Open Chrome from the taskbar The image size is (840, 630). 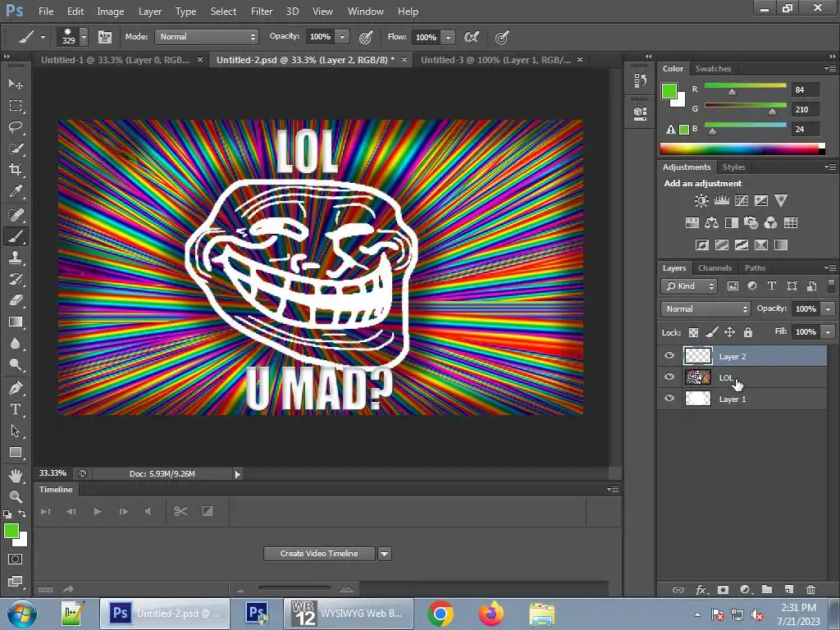point(441,614)
